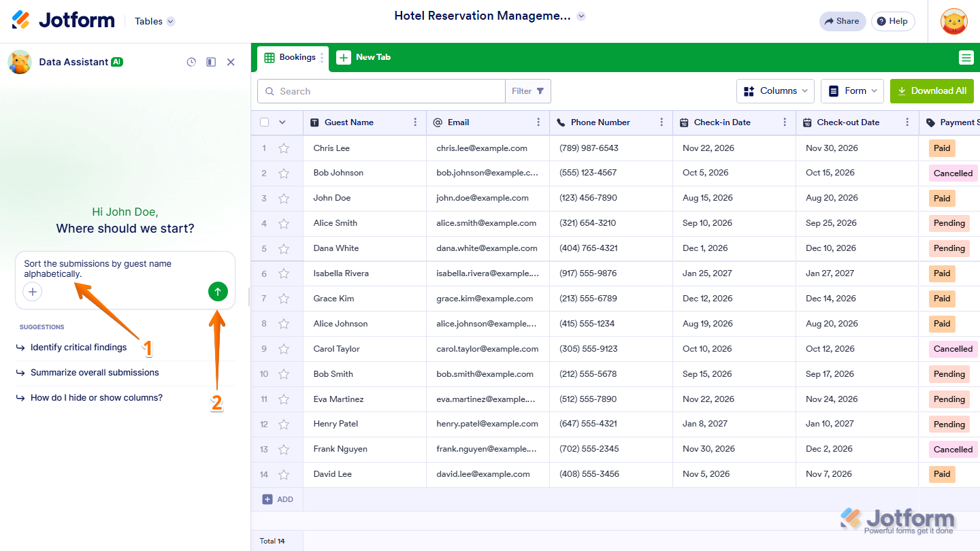Click the Alice Johnson guest name cell

365,324
